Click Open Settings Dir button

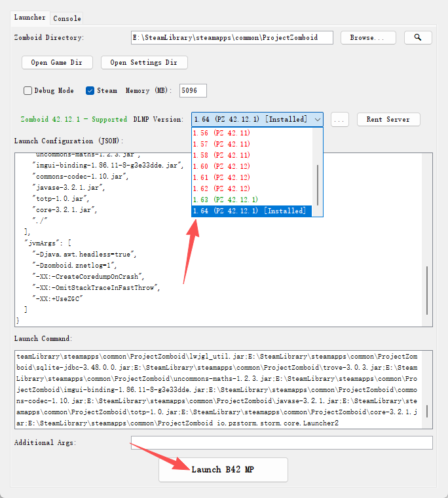click(x=144, y=62)
